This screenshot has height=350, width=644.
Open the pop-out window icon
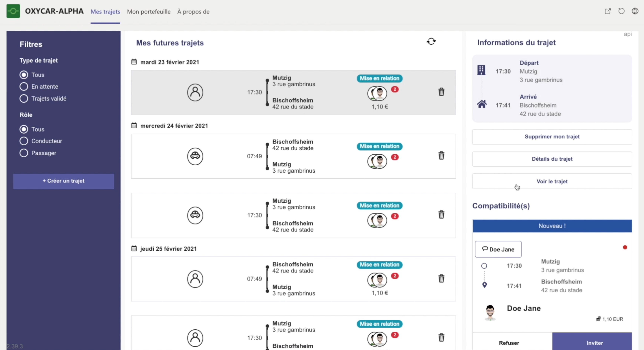tap(608, 11)
